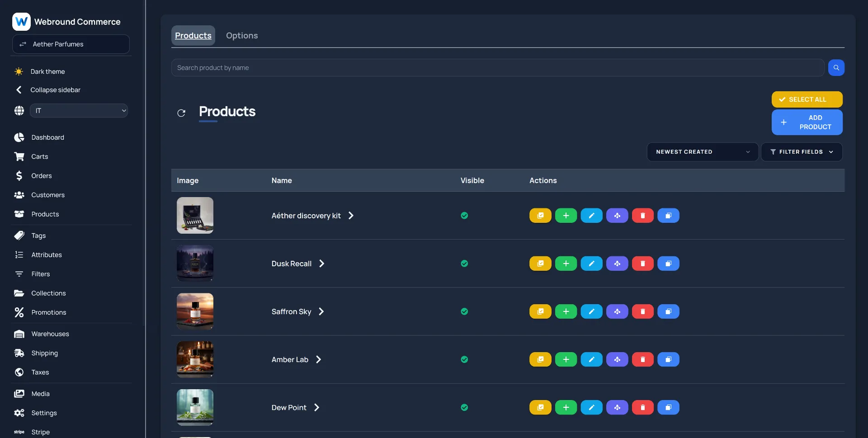Toggle visibility check for Amber Lab

[464, 359]
